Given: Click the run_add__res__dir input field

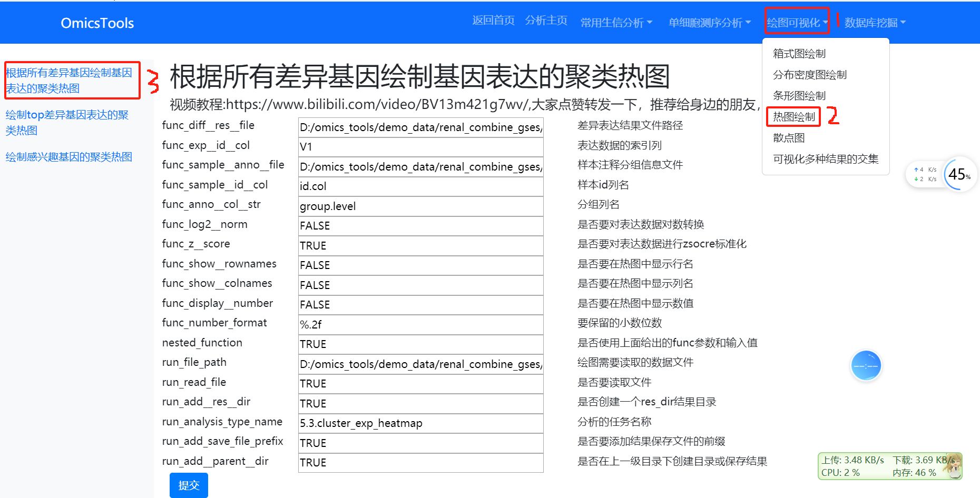Looking at the screenshot, I should coord(420,404).
